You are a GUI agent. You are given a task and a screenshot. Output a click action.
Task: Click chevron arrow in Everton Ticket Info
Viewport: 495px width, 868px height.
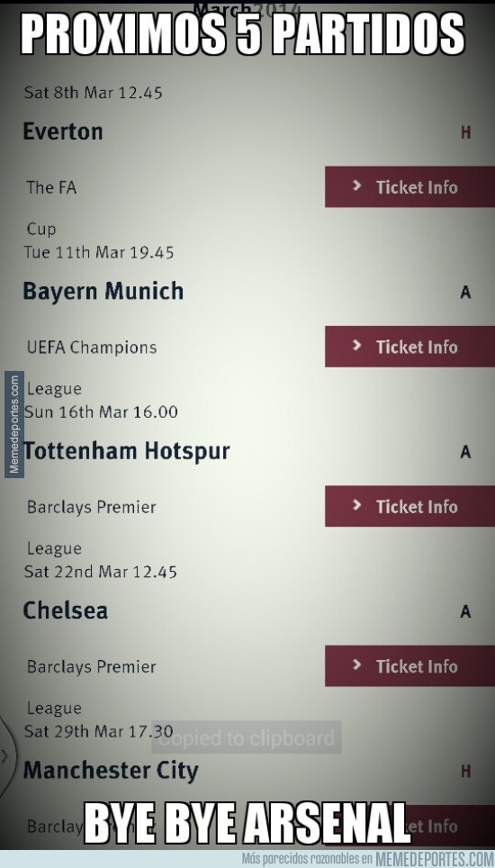356,186
